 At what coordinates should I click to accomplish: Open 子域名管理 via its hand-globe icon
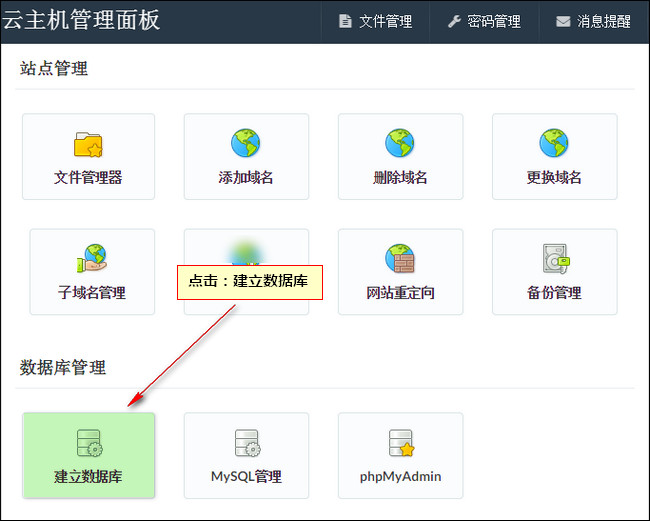click(x=91, y=259)
